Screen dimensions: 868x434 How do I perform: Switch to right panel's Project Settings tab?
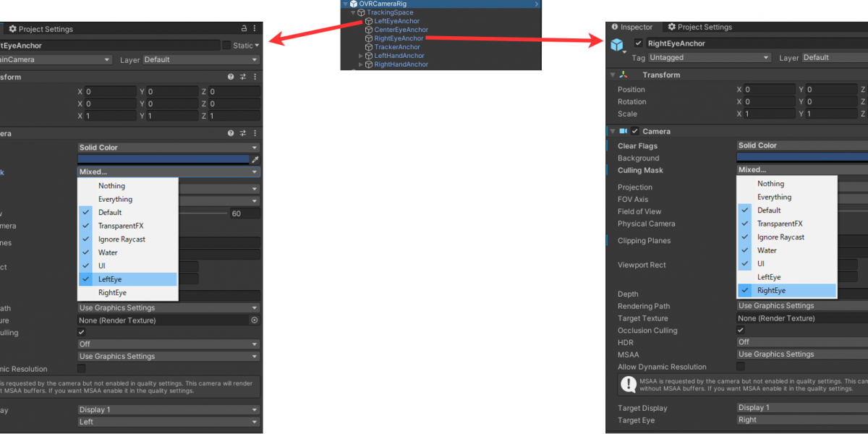pyautogui.click(x=700, y=27)
